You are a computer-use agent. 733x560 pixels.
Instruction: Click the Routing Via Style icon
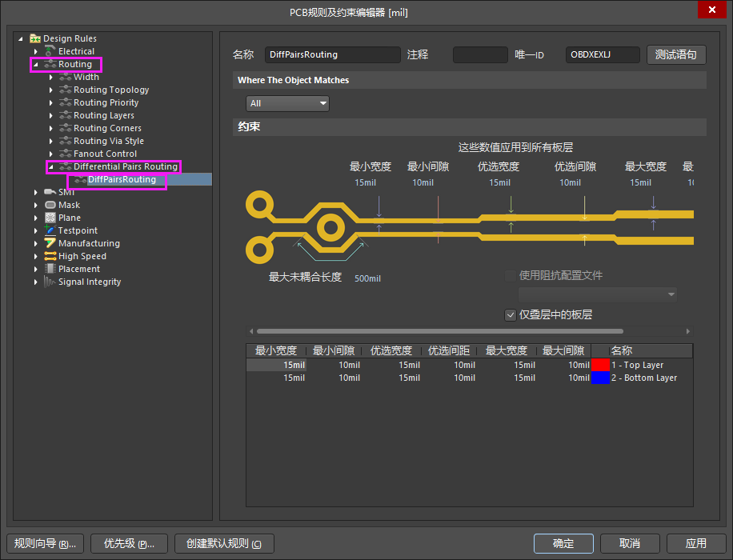tap(66, 141)
